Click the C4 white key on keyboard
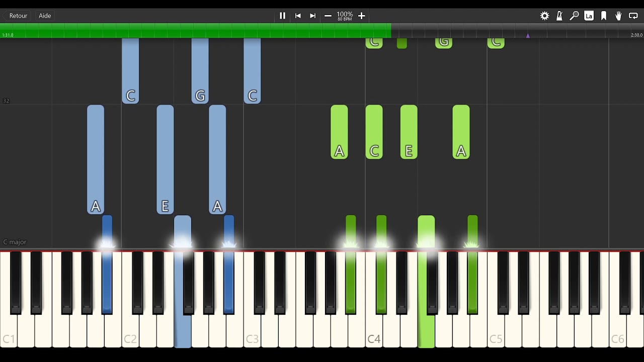The height and width of the screenshot is (362, 644). point(374,332)
